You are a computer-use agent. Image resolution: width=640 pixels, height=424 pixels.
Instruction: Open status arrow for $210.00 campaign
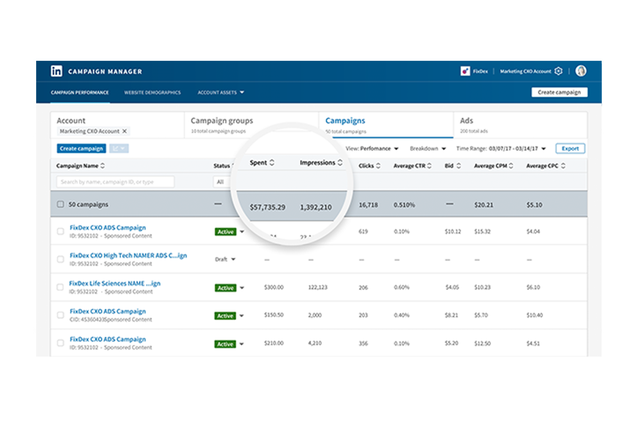coord(242,344)
